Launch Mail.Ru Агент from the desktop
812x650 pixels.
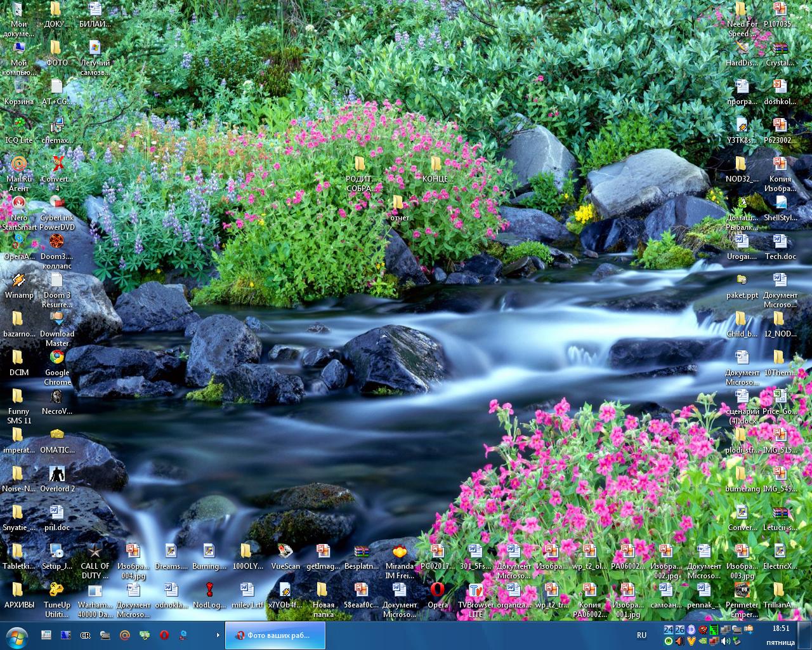tap(19, 173)
